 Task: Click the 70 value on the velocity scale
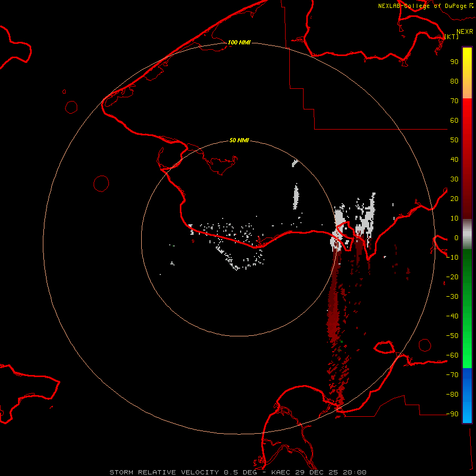pos(454,101)
